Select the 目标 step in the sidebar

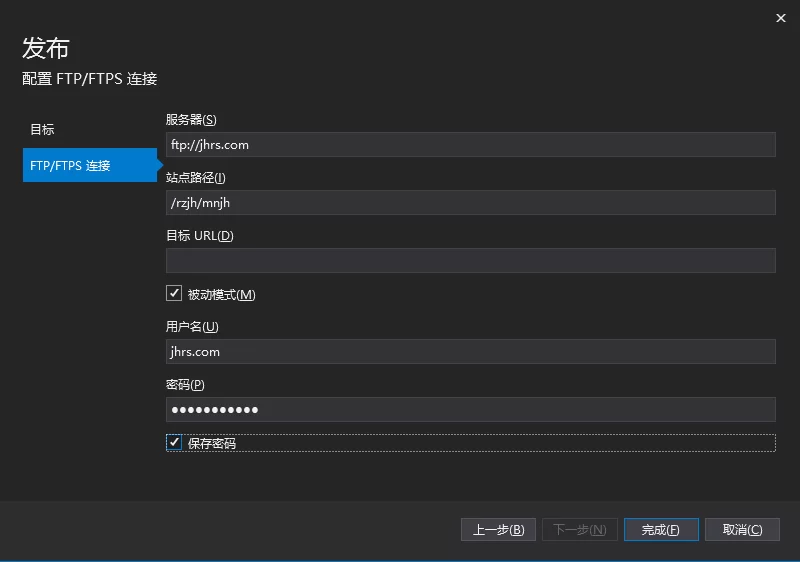point(42,130)
